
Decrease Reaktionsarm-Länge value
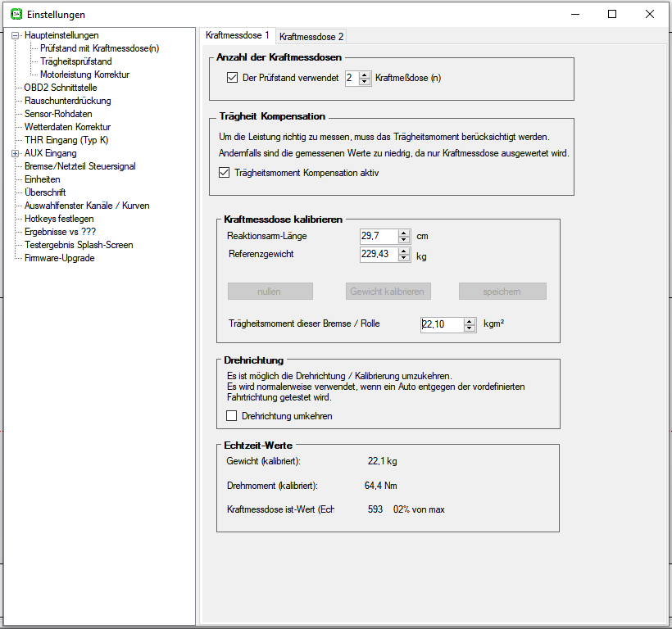tap(404, 240)
